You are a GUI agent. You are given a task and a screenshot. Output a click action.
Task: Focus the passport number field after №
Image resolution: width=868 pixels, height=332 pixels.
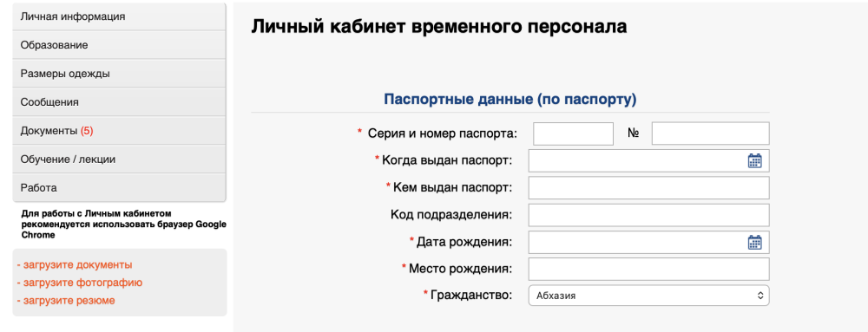pyautogui.click(x=711, y=133)
